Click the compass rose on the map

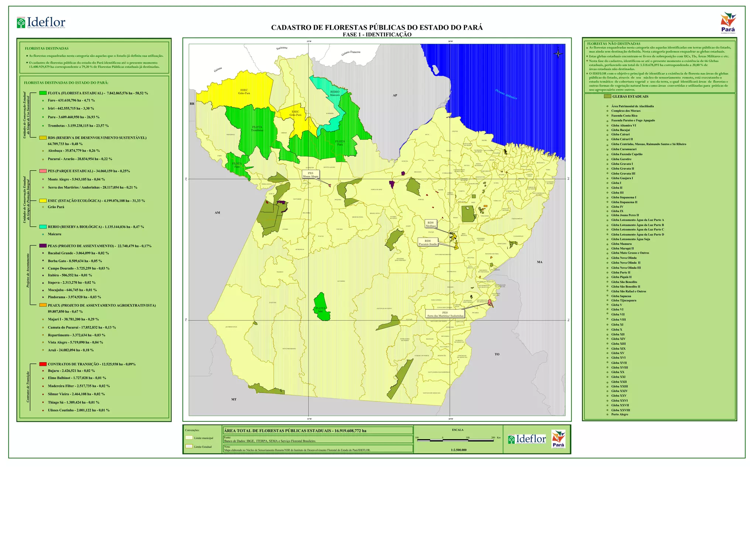[x=558, y=54]
